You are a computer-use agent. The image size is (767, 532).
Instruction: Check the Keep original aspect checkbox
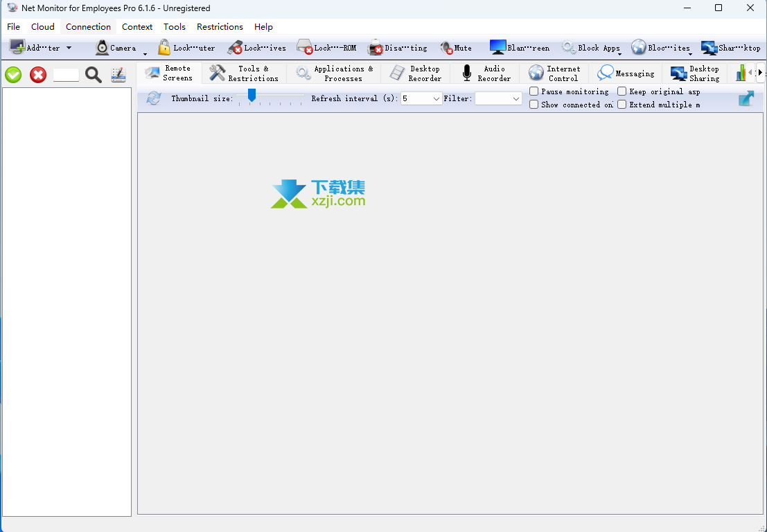tap(621, 91)
